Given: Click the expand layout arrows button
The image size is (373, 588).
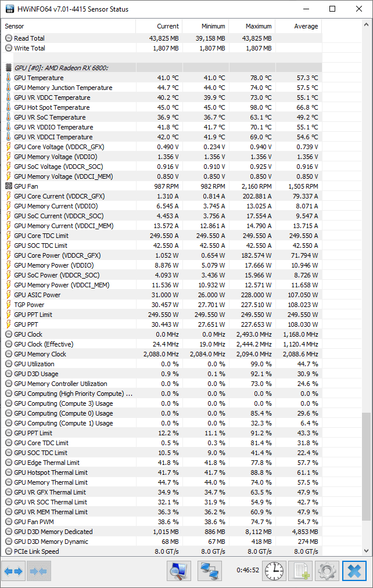Looking at the screenshot, I should coord(13,571).
